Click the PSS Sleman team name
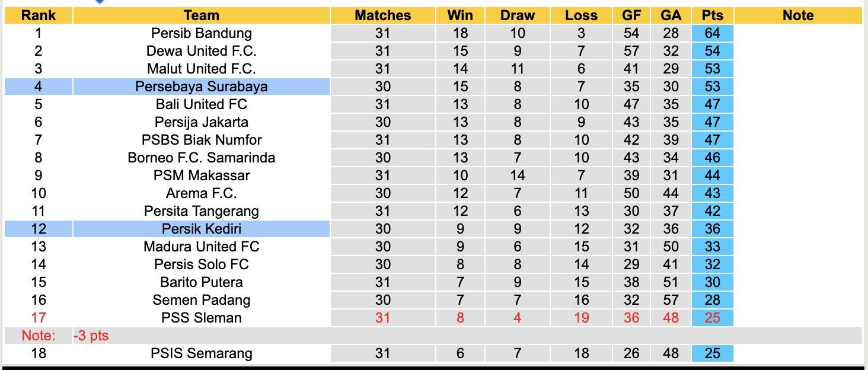 201,318
